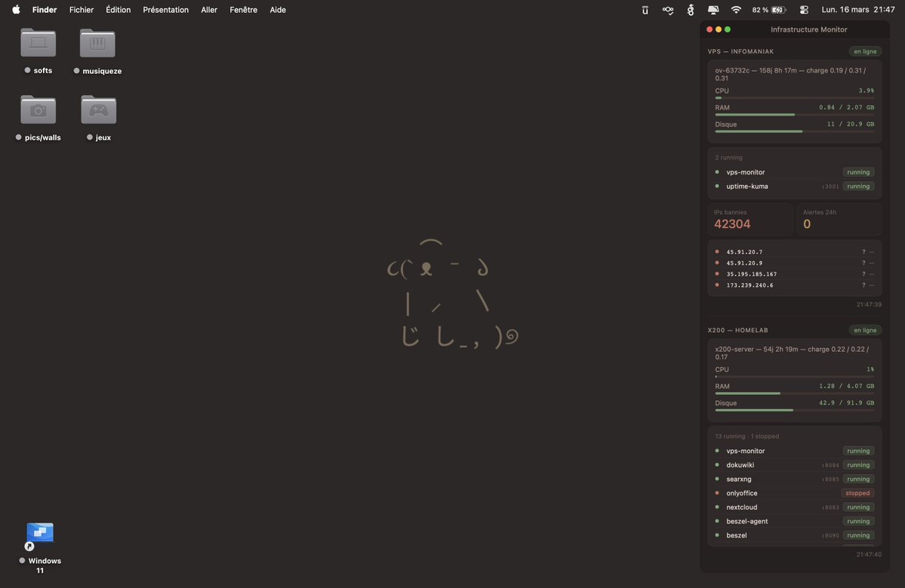The width and height of the screenshot is (905, 588).
Task: Open the Aller menu
Action: pyautogui.click(x=209, y=10)
